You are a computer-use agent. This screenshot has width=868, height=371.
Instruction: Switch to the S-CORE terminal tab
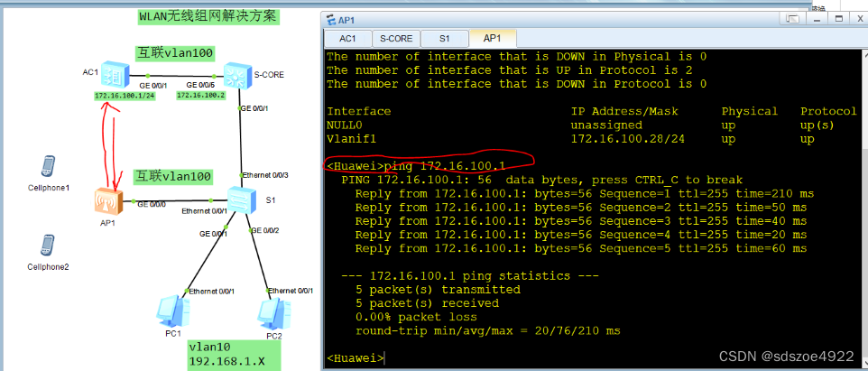pyautogui.click(x=396, y=39)
